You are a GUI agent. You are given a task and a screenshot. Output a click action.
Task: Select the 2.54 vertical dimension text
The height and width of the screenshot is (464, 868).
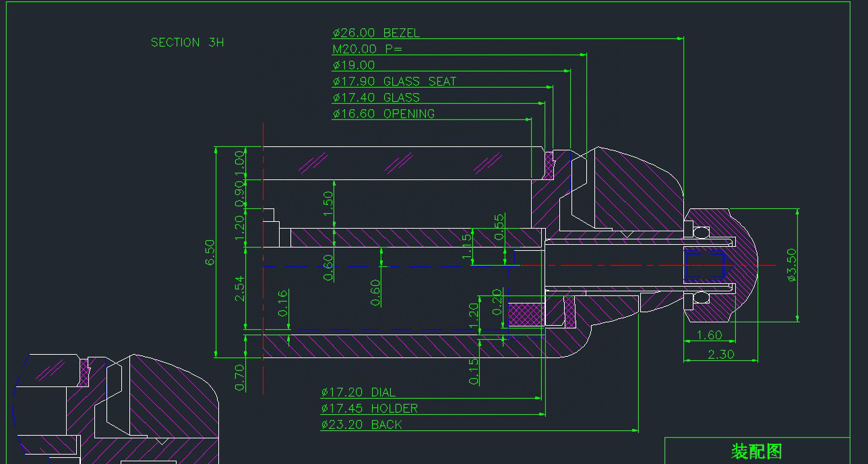pos(239,288)
